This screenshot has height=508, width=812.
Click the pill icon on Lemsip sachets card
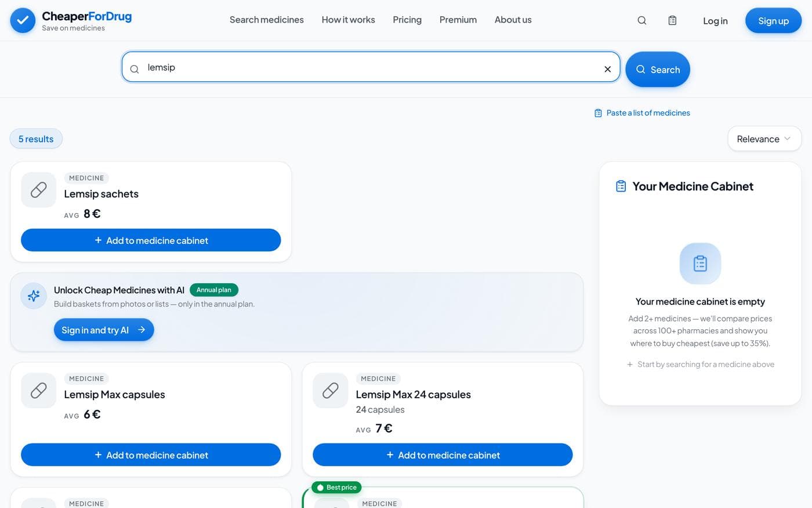click(x=39, y=190)
